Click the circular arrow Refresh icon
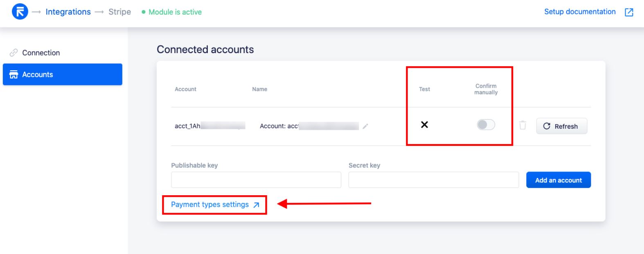 547,126
